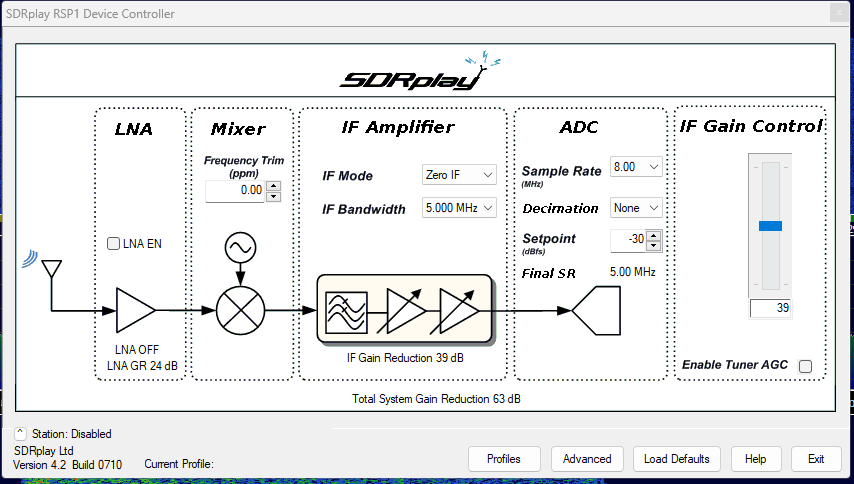Click the 'SDRplay Ltd' text
Viewport: 854px width, 484px height.
(44, 451)
